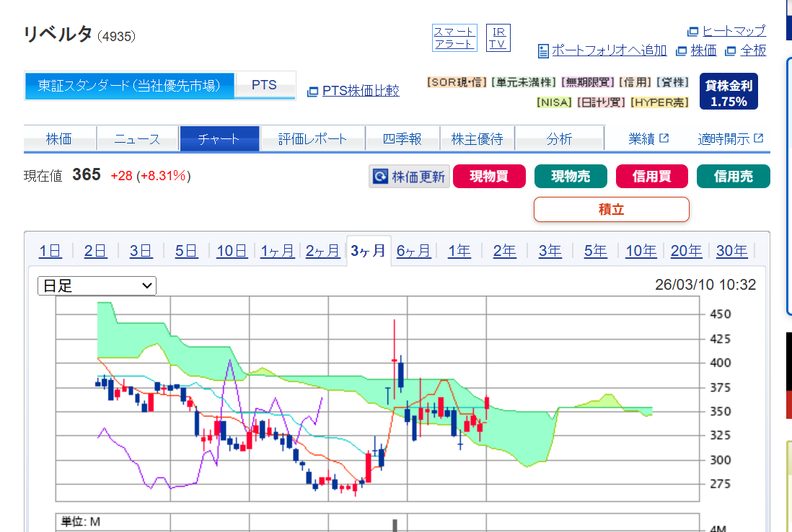The image size is (792, 532).
Task: Open 業績 external link tab
Action: tap(648, 139)
